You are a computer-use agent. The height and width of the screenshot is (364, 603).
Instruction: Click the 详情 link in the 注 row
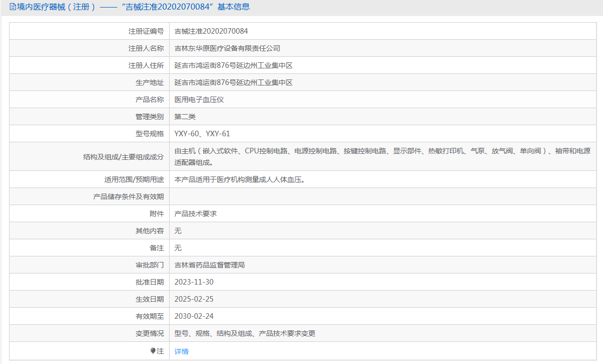click(182, 351)
